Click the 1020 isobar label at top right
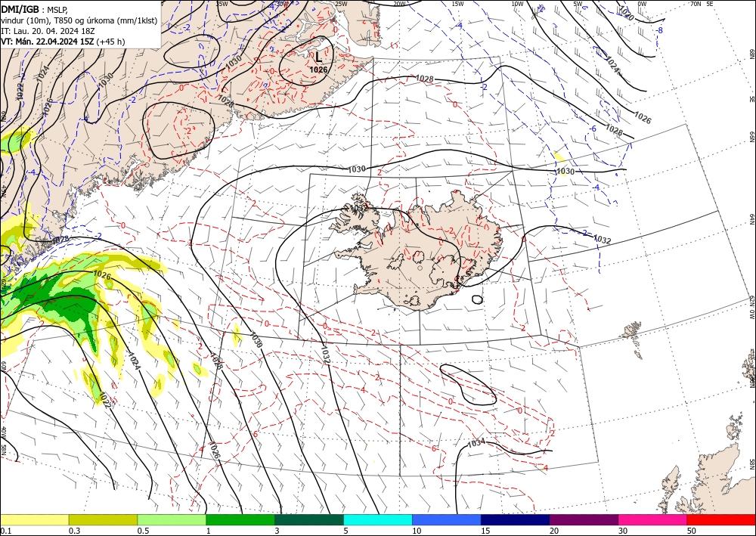 point(626,11)
